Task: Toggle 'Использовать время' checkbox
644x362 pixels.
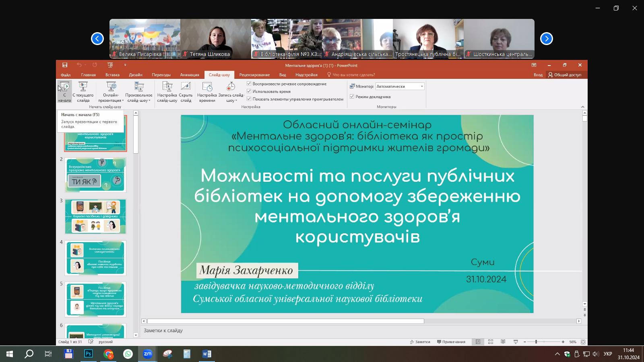Action: (249, 91)
